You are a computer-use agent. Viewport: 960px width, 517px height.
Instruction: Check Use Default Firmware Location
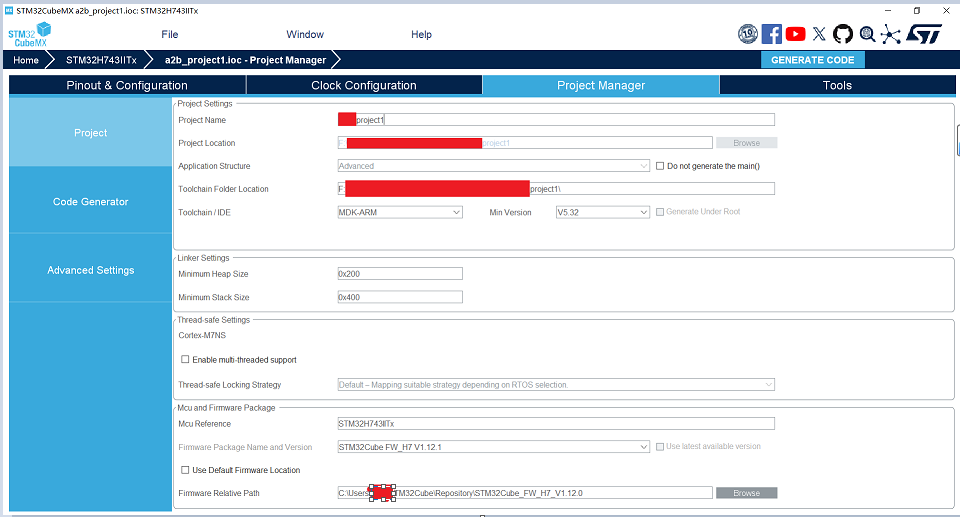coord(185,470)
